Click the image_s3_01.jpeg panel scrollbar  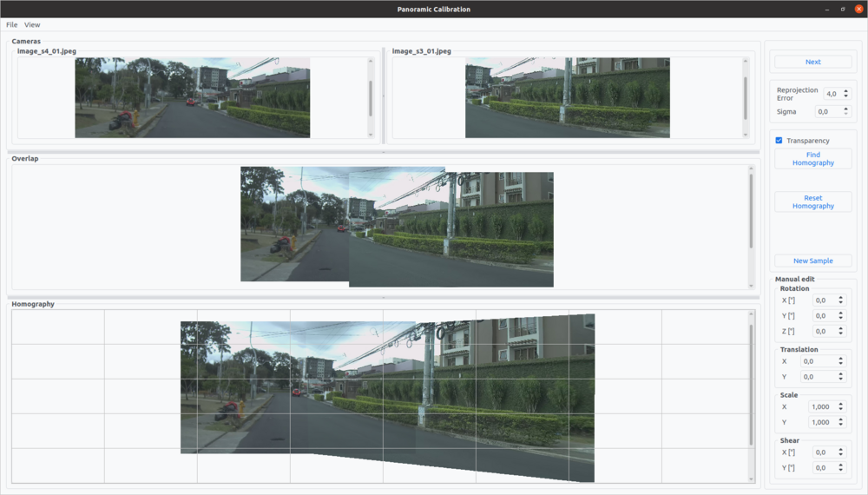[745, 98]
